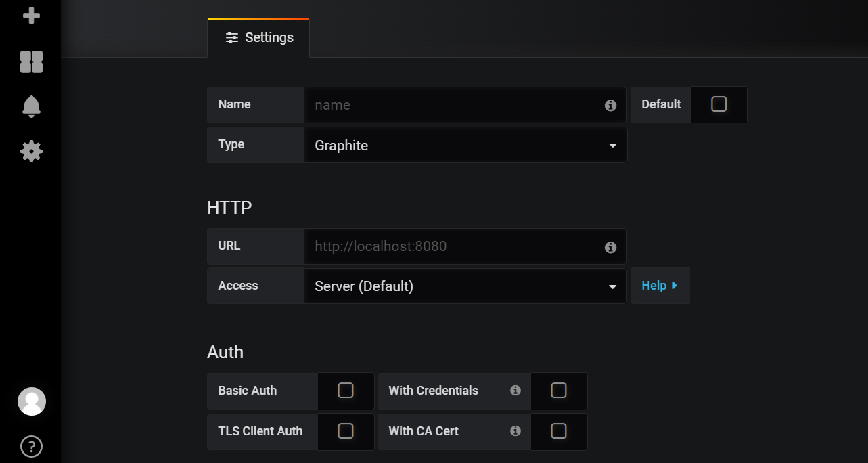Open the Create plus menu in sidebar
The image size is (868, 463).
pos(31,15)
